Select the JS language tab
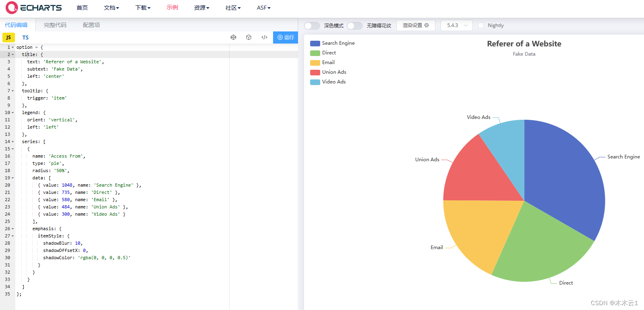Viewport: 644px width, 310px height. [8, 37]
